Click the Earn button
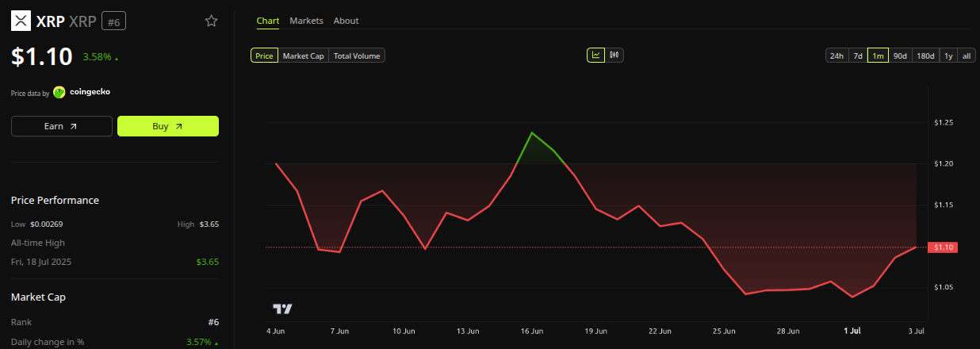 point(62,126)
